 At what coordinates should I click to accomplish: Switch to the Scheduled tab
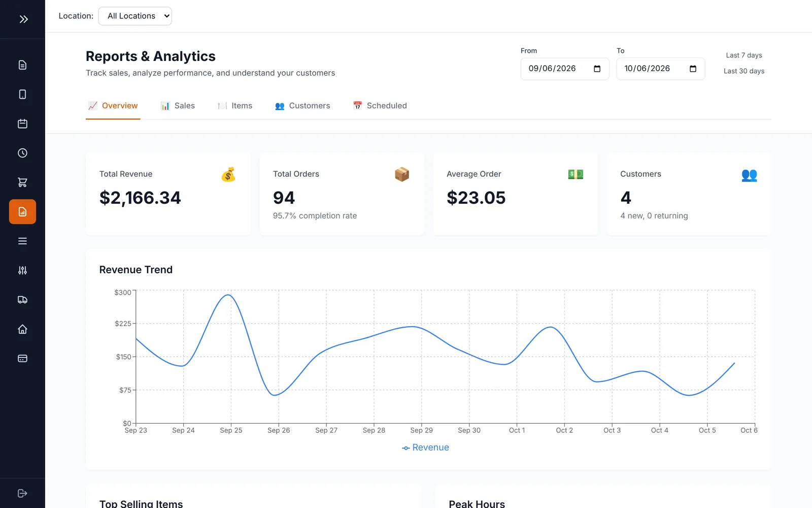pos(380,106)
